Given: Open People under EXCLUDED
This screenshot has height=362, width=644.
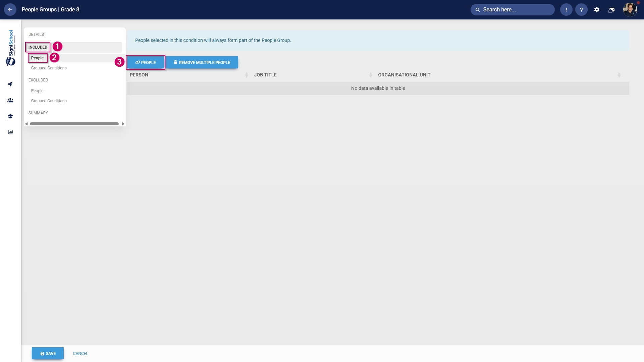Looking at the screenshot, I should [37, 91].
